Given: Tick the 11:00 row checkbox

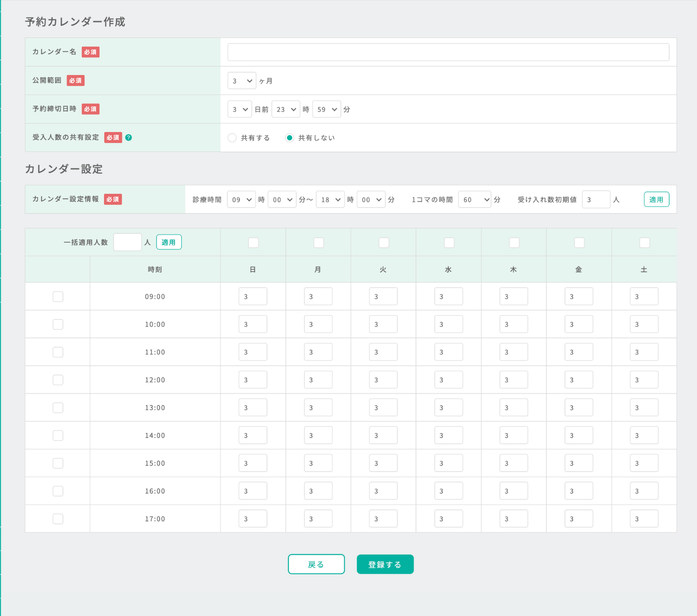Looking at the screenshot, I should click(58, 352).
